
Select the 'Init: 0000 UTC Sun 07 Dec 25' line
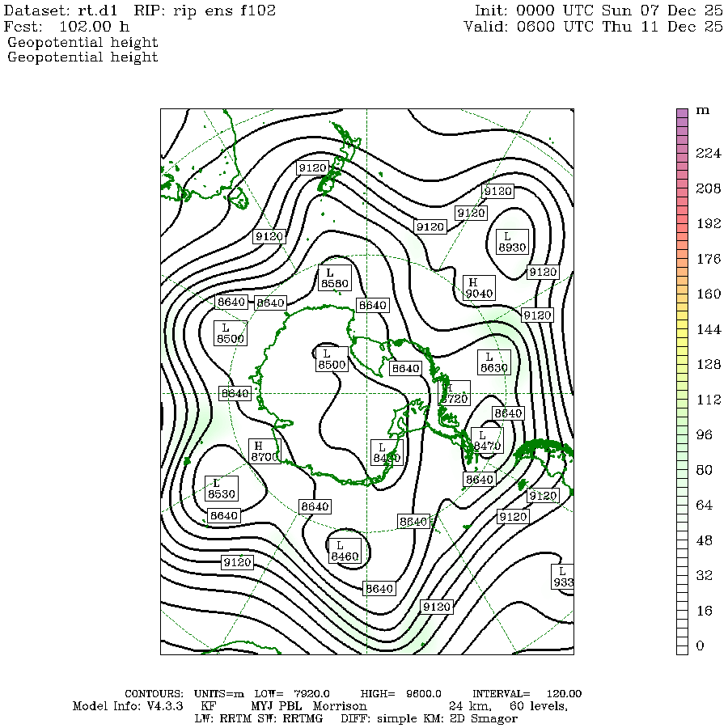pyautogui.click(x=599, y=11)
